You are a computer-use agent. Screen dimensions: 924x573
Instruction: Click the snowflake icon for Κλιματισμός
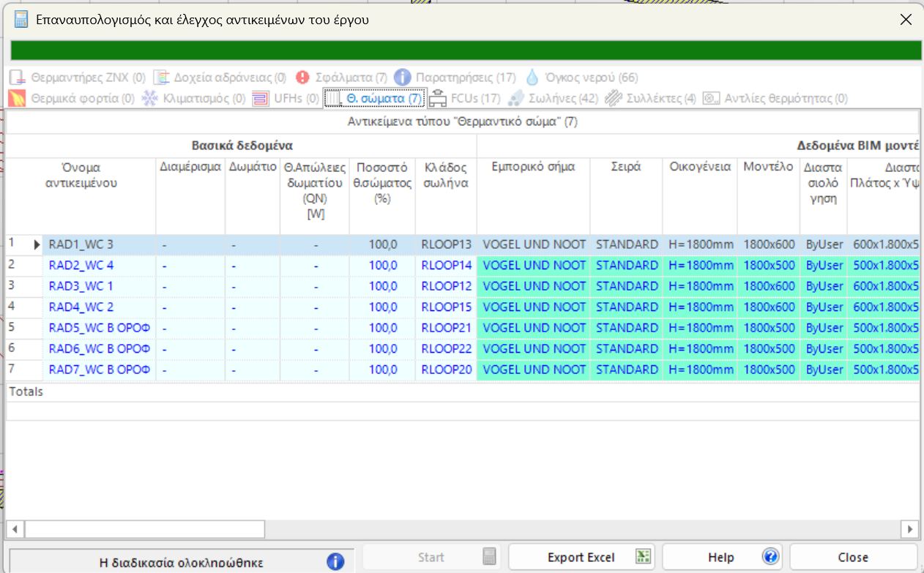coord(149,98)
